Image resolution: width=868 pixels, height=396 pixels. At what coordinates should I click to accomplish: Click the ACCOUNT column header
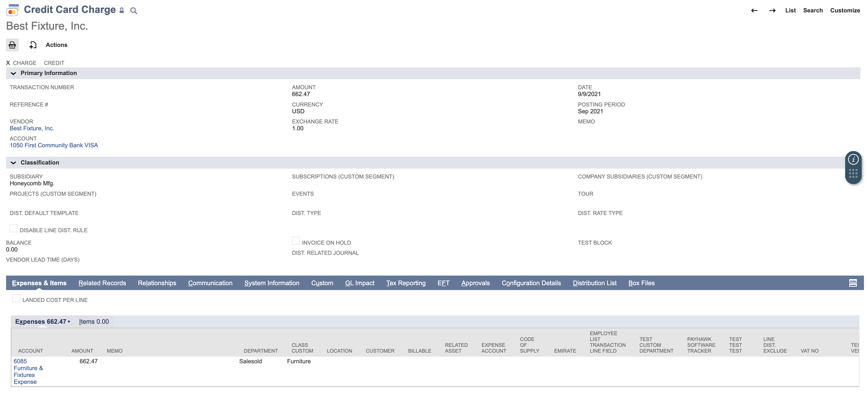point(30,351)
